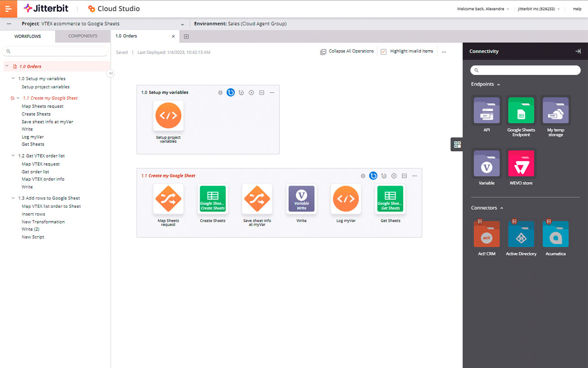Select Save sheet info at myVar step
The height and width of the screenshot is (368, 588).
pos(257,199)
